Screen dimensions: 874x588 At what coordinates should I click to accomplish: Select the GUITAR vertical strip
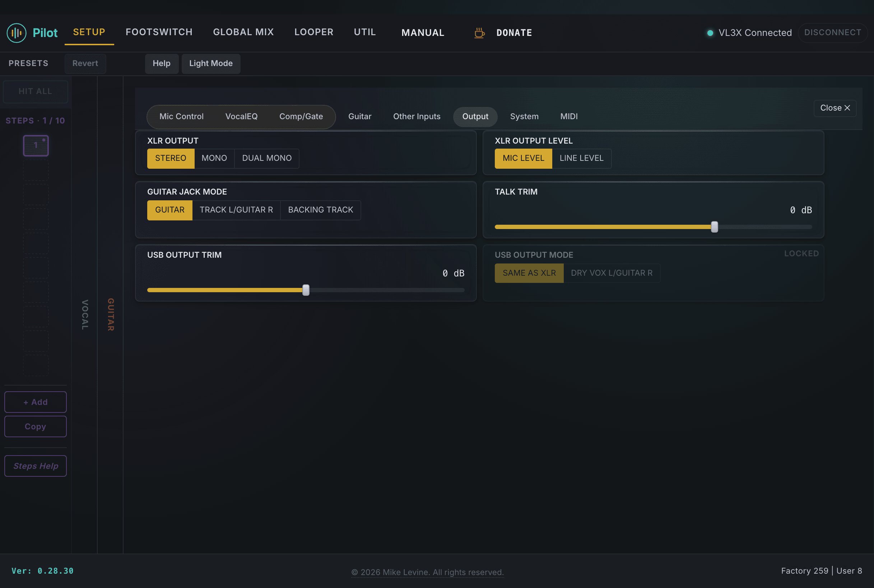point(111,314)
